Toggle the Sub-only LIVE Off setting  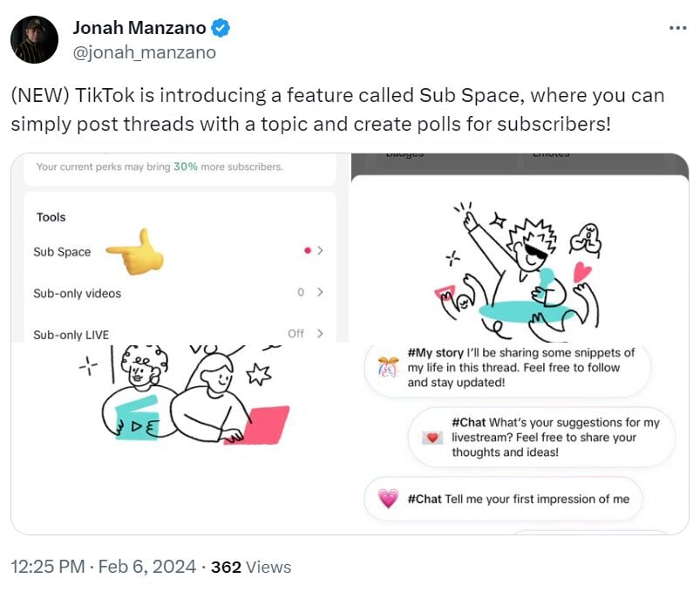click(x=296, y=334)
